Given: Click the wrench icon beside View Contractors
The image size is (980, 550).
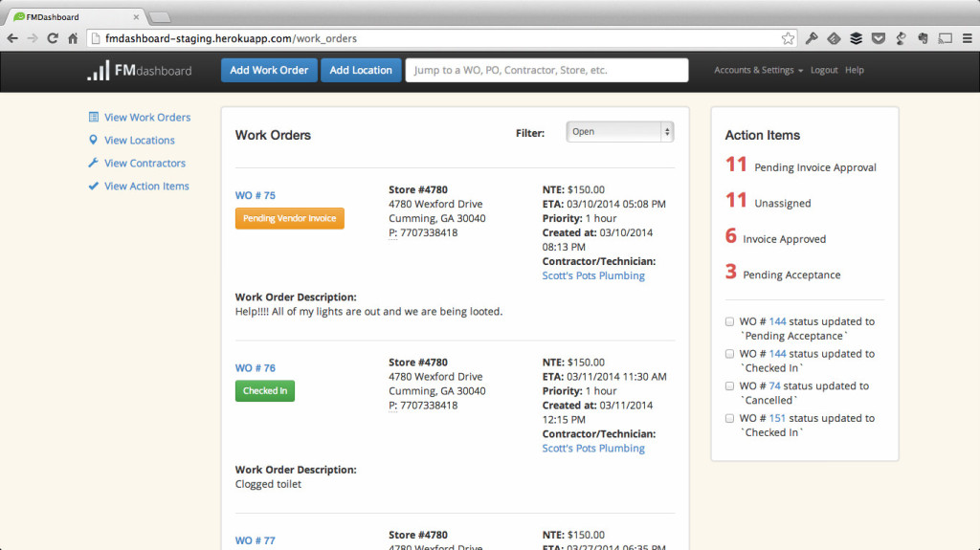Looking at the screenshot, I should 93,163.
